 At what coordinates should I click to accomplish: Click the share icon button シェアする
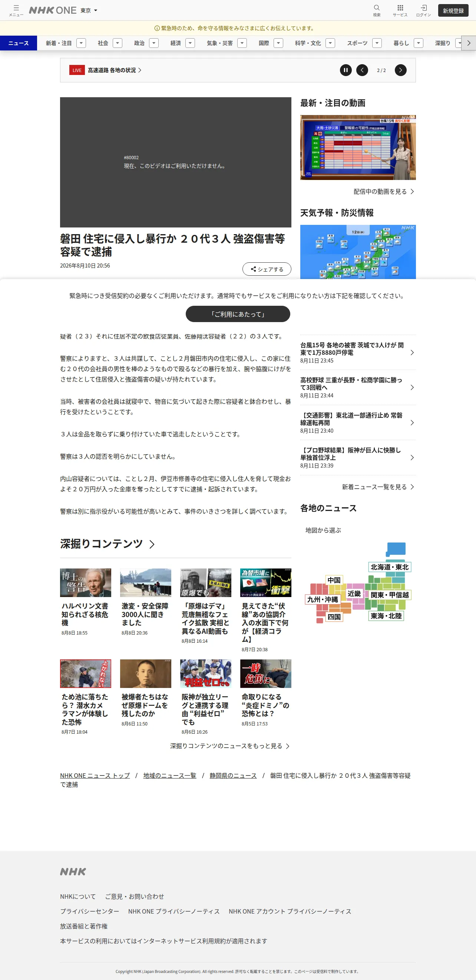[x=267, y=269]
